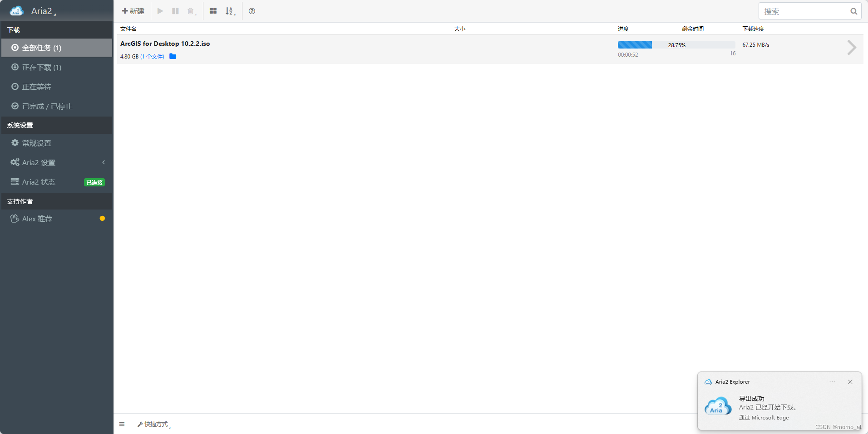The image size is (868, 434).
Task: Expand the Aria2 设置 submenu
Action: coord(57,162)
